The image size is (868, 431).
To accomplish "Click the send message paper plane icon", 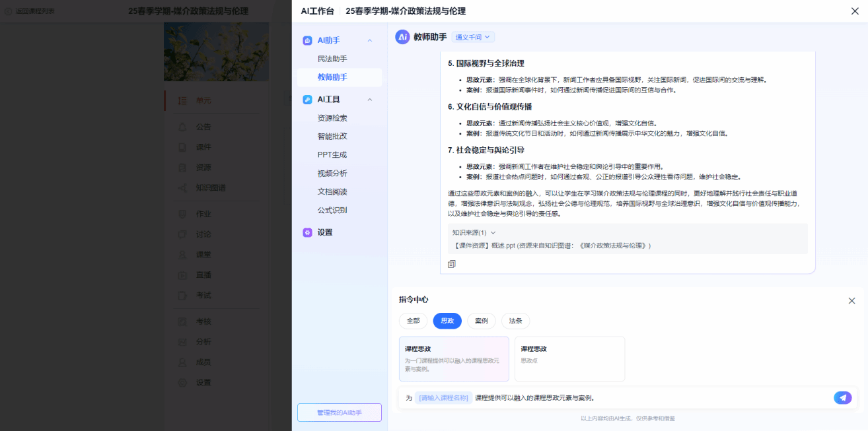I will 842,397.
